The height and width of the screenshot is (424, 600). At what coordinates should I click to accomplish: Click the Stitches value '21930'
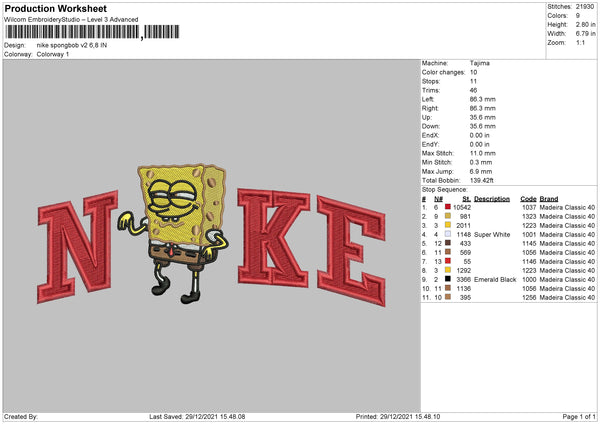pyautogui.click(x=585, y=7)
